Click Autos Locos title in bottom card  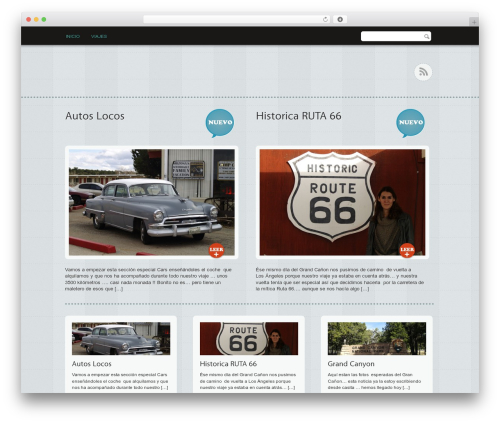click(92, 364)
